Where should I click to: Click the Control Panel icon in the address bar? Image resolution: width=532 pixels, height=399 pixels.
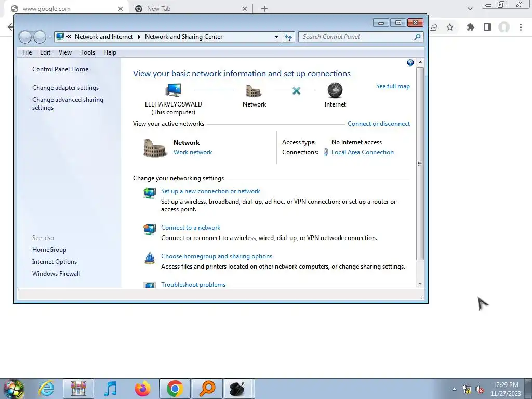coord(60,36)
